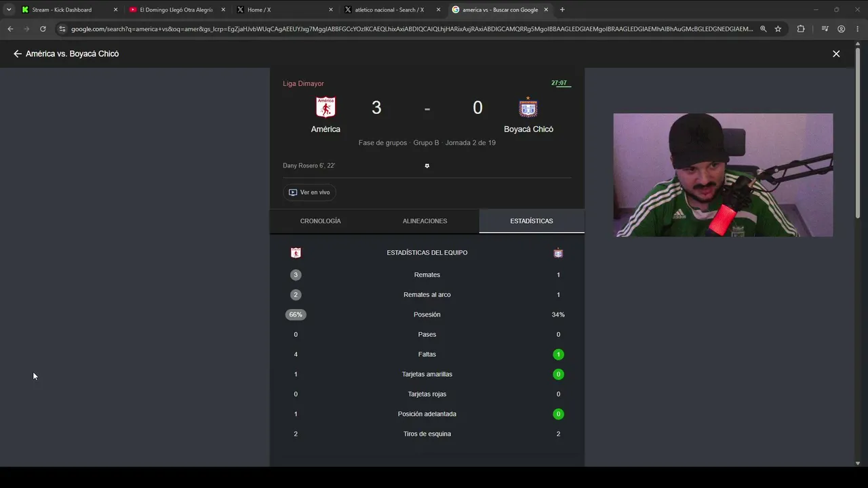Go forward in browser history
Screen dimensions: 868x488
point(26,29)
